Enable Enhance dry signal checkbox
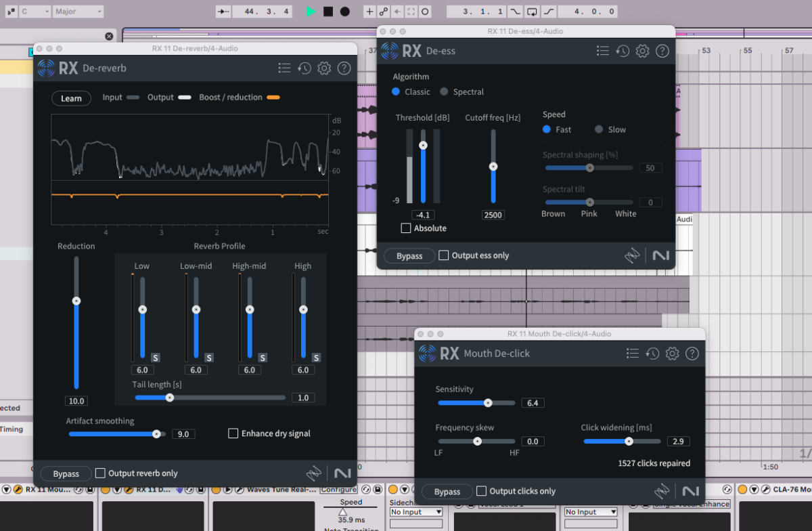Viewport: 812px width, 531px height. click(233, 433)
